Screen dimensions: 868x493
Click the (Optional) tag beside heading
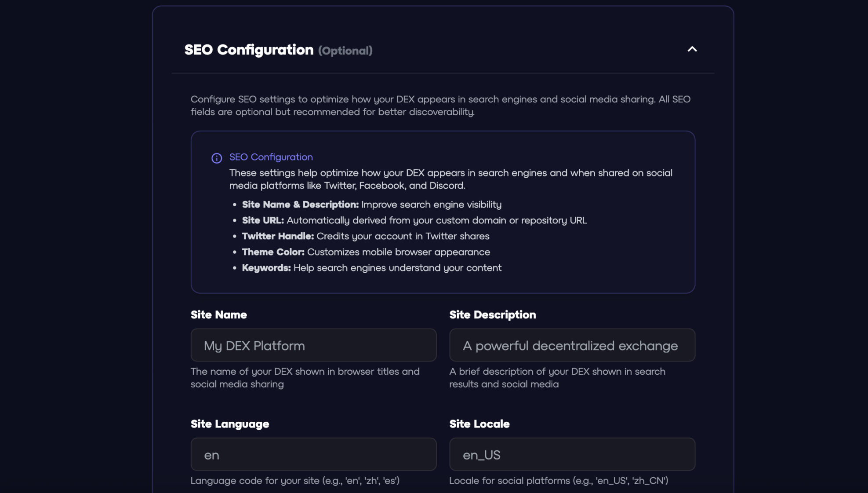tap(345, 51)
